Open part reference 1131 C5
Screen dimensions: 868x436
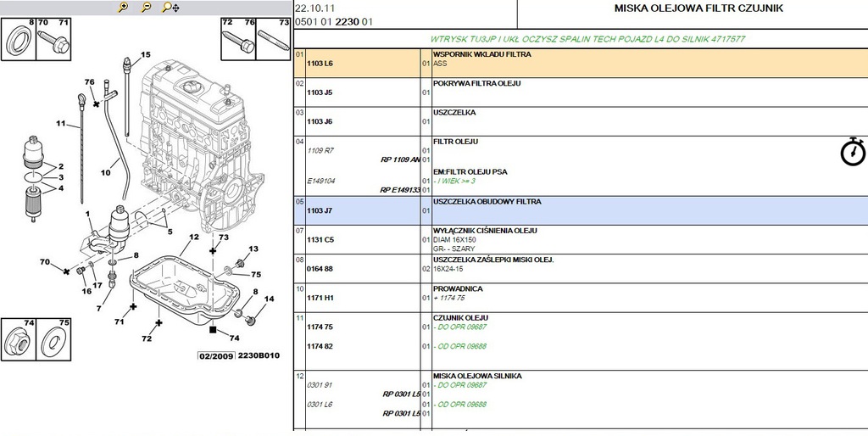click(320, 240)
